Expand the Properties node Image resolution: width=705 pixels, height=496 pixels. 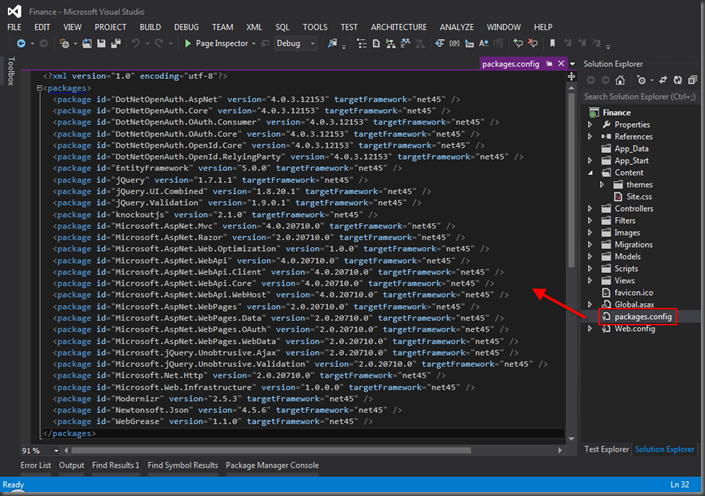[590, 125]
